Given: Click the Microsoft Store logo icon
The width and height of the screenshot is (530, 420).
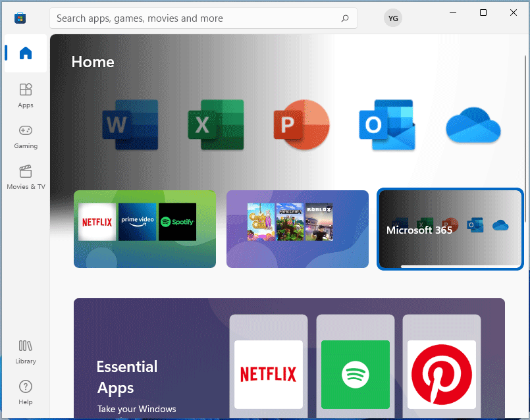Looking at the screenshot, I should pyautogui.click(x=20, y=18).
